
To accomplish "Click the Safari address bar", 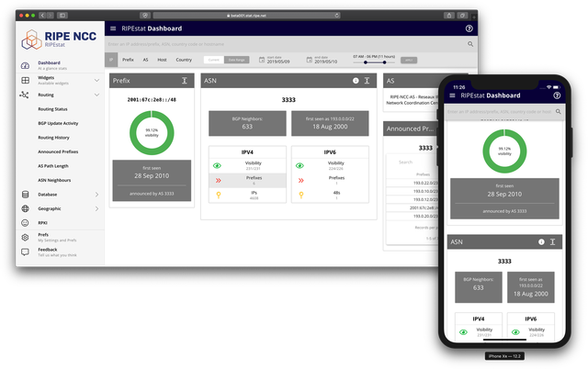I will (x=247, y=16).
